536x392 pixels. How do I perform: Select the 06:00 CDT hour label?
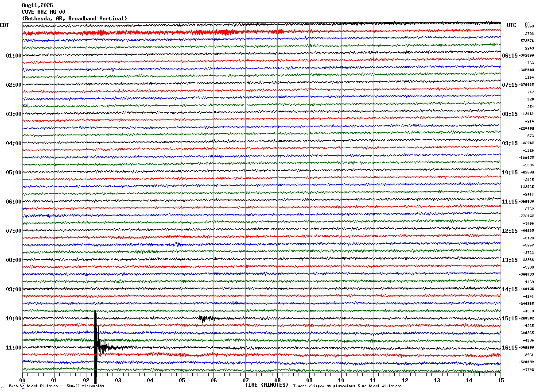point(14,202)
